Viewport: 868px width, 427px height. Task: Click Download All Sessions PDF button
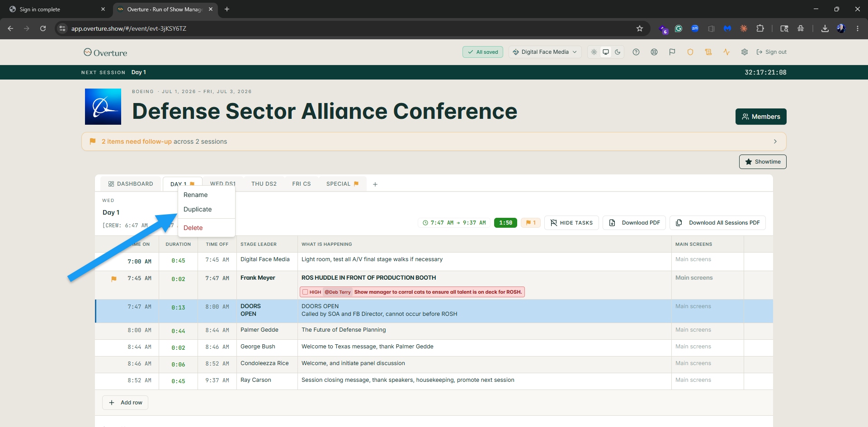[717, 223]
